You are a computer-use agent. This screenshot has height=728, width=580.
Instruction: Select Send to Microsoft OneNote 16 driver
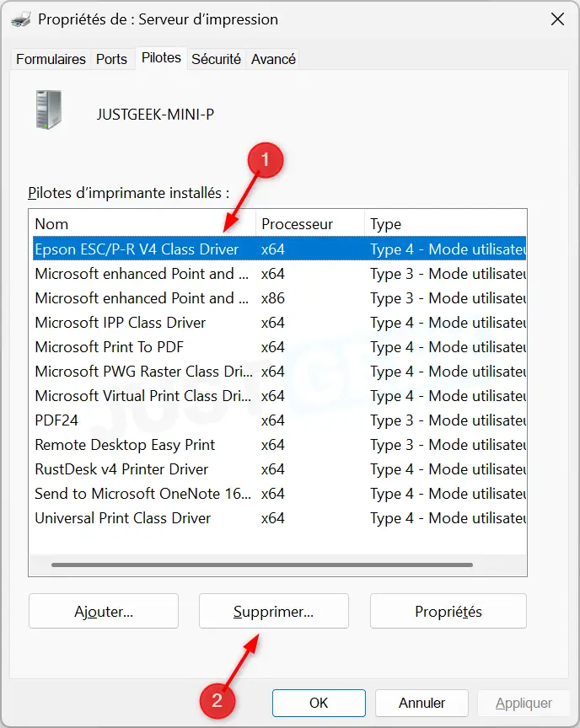pyautogui.click(x=279, y=494)
